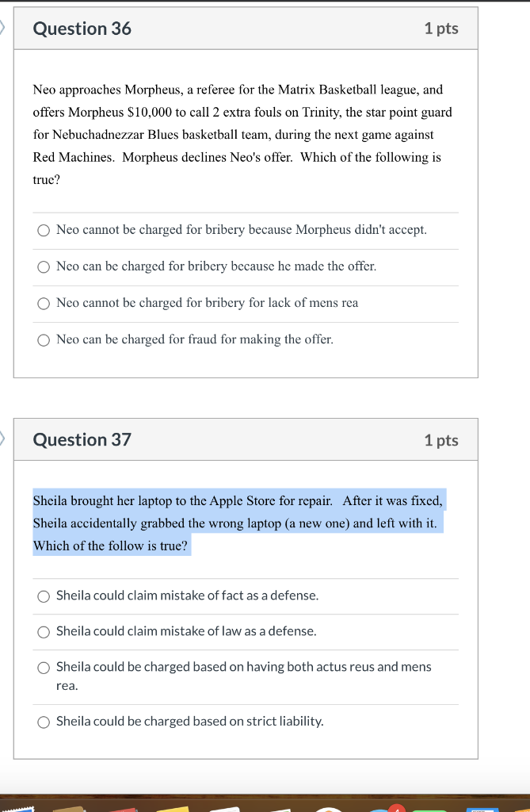Select 'Neo can be charged for bribery because he made the offer'

coord(44,266)
